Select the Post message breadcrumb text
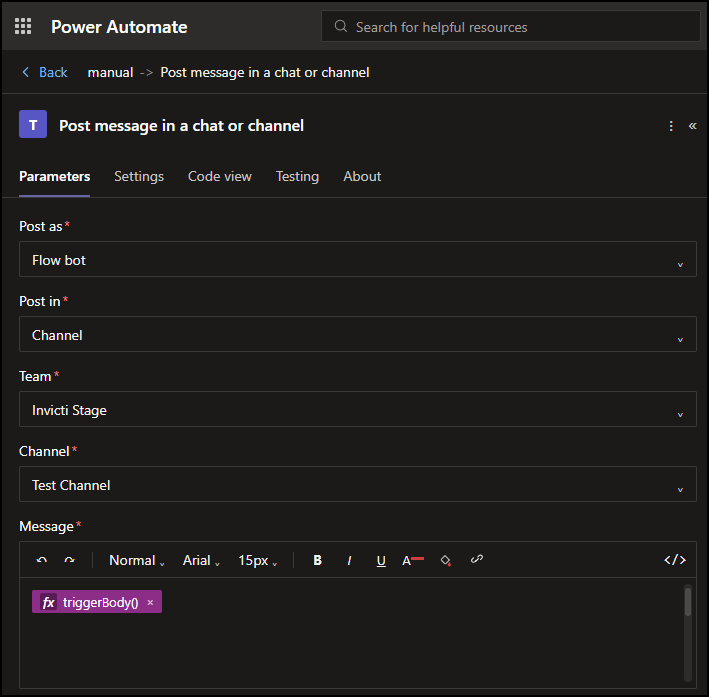This screenshot has width=709, height=697. click(x=265, y=72)
